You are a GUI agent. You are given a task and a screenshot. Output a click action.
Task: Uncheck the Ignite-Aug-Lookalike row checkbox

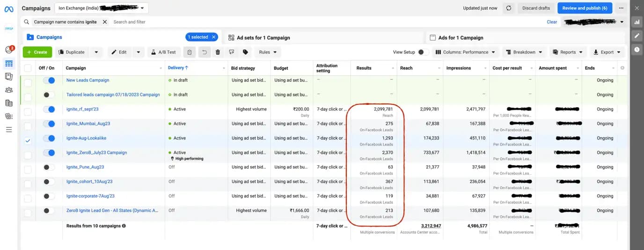pos(28,140)
